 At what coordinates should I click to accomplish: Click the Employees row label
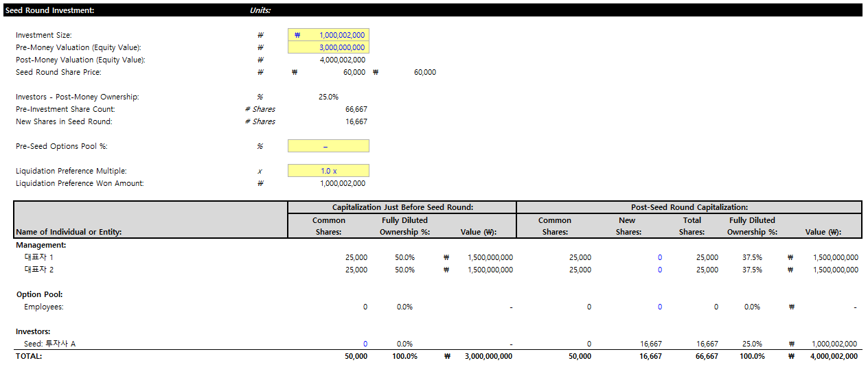pos(43,307)
